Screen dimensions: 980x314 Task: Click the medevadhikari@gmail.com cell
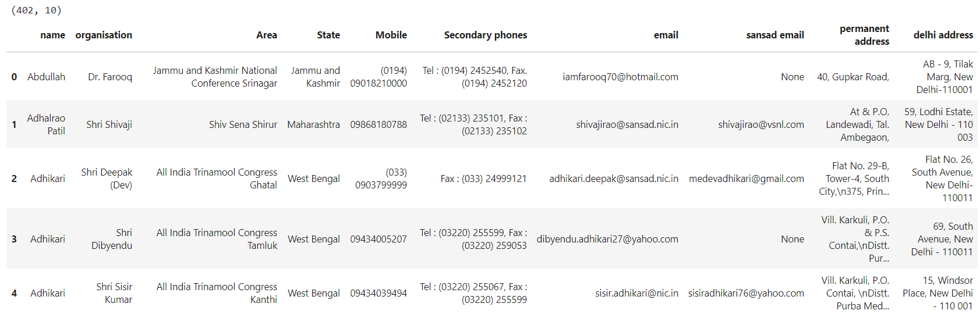tap(747, 179)
